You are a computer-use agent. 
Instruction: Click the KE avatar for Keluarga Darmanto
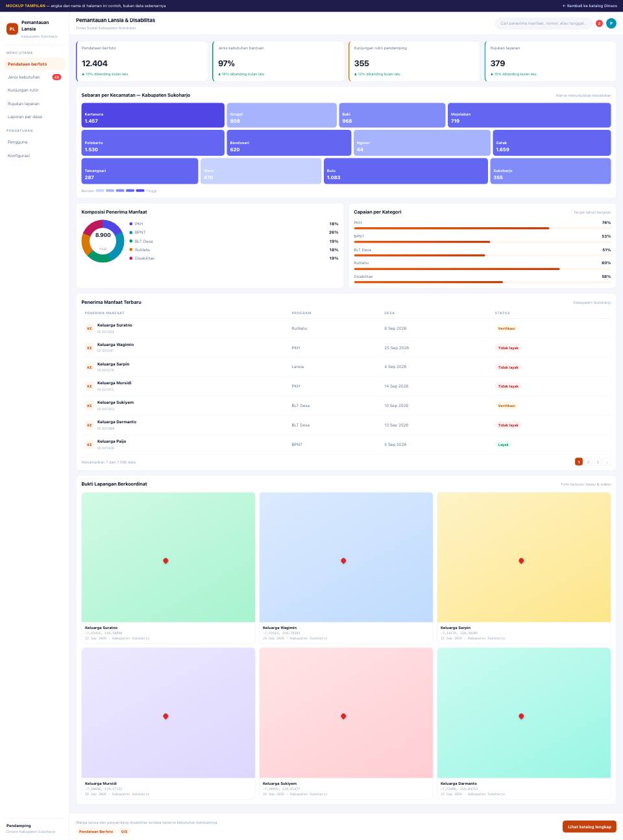[90, 425]
